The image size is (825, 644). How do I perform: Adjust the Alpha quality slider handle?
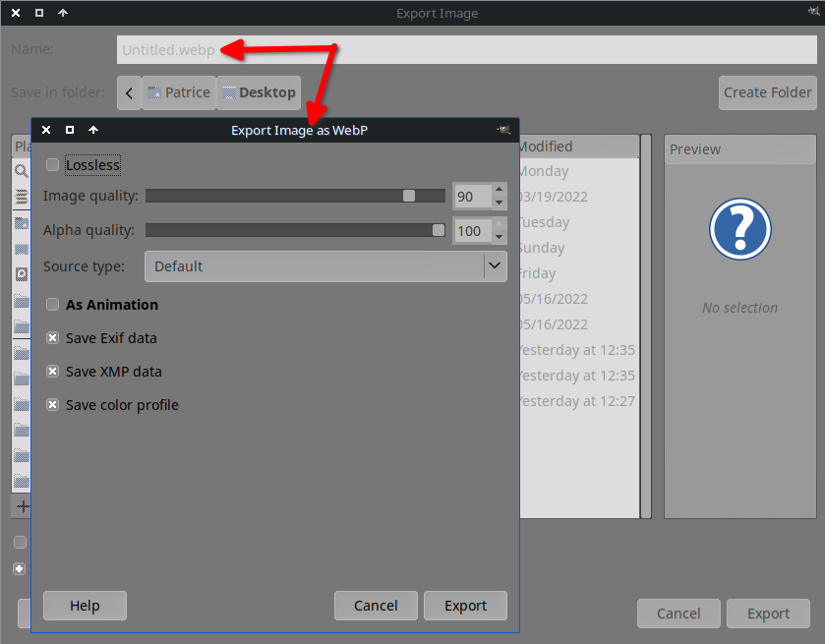pos(439,230)
